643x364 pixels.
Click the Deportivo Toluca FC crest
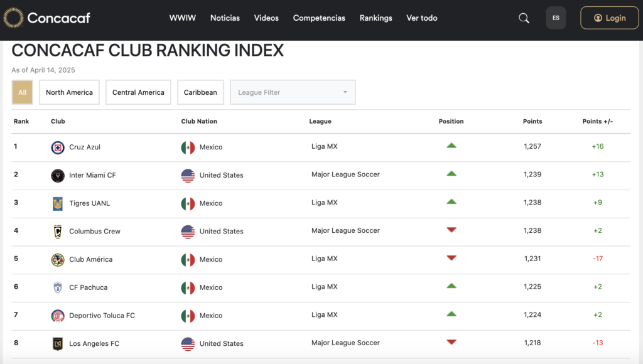click(58, 316)
